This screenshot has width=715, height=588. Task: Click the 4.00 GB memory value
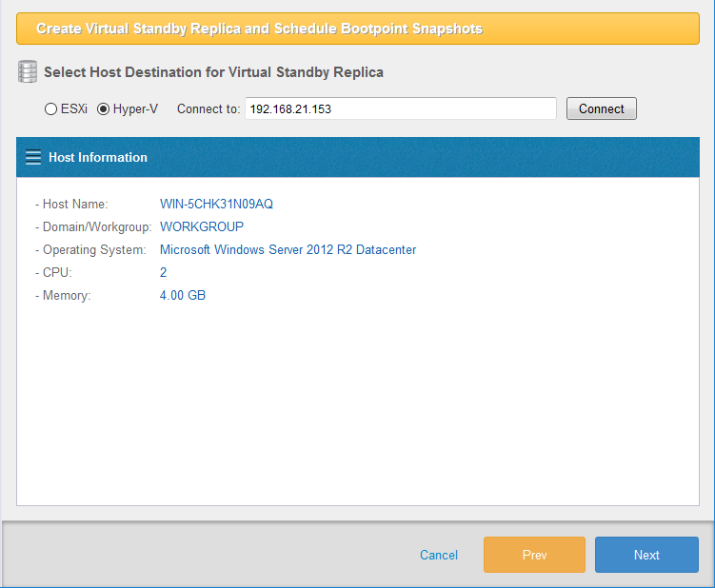tap(183, 295)
